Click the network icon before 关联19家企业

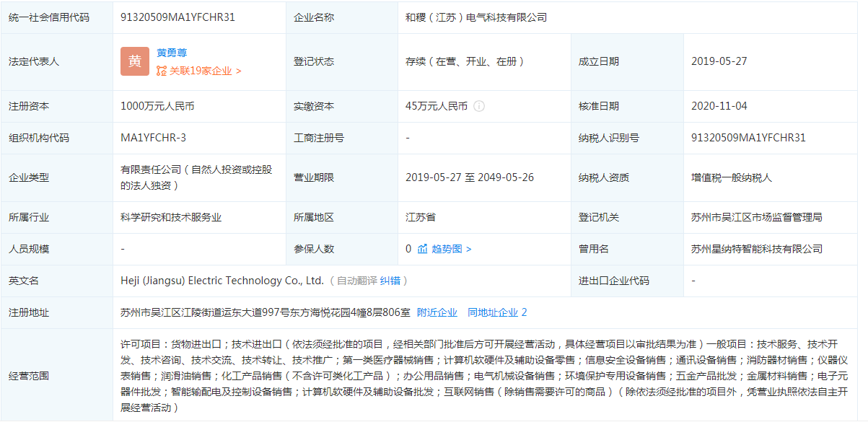[x=162, y=71]
